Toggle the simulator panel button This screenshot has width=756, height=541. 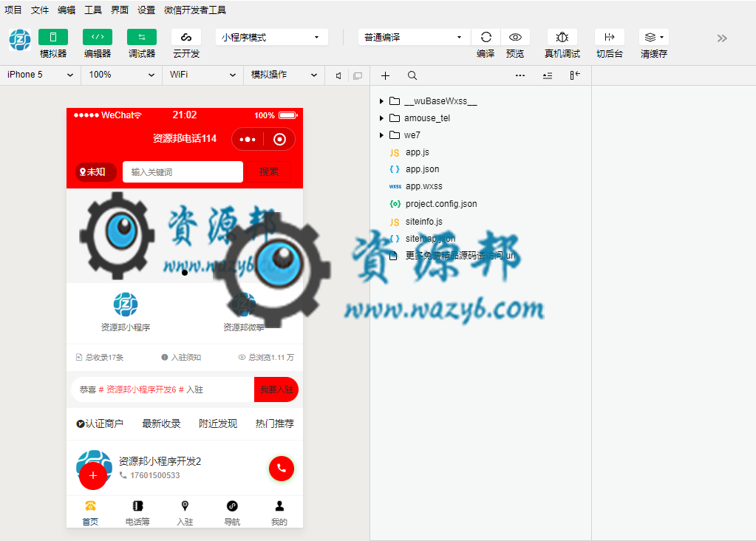53,37
